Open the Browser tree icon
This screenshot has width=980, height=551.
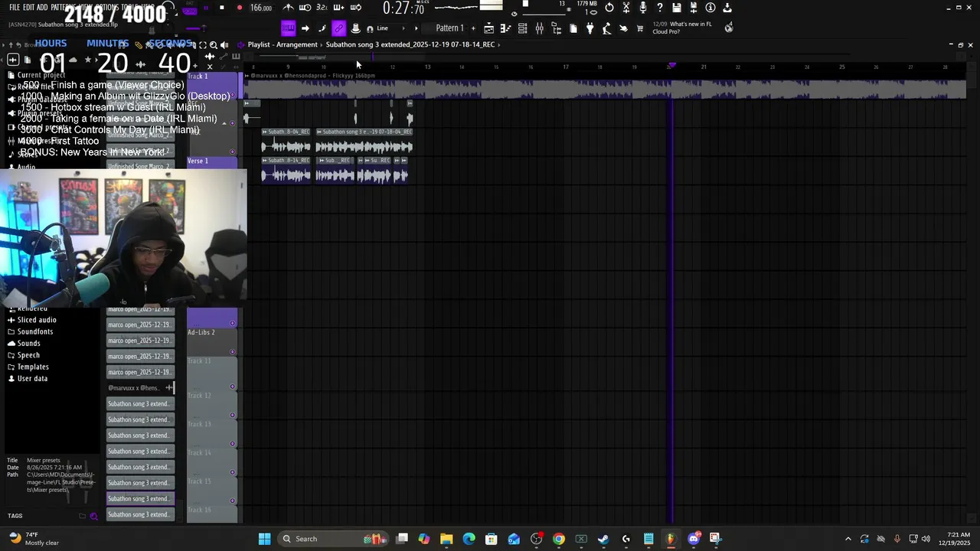(x=556, y=28)
